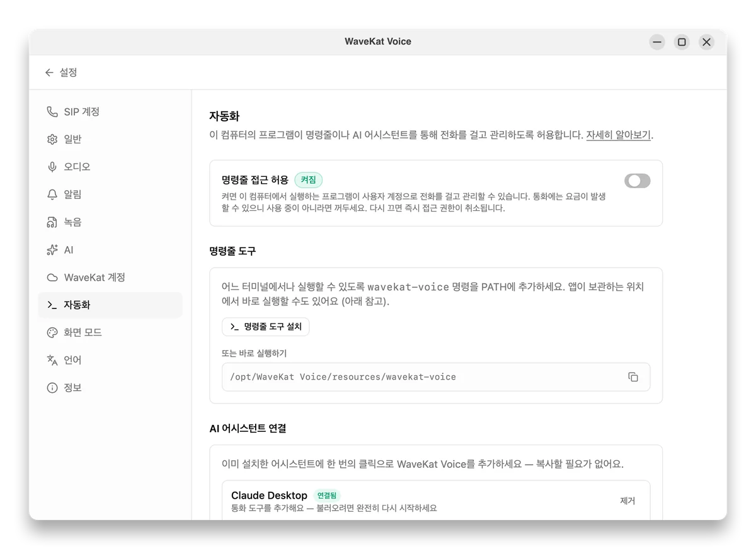Click the 또는 바로 실행하기 label
This screenshot has width=756, height=549.
(x=254, y=353)
